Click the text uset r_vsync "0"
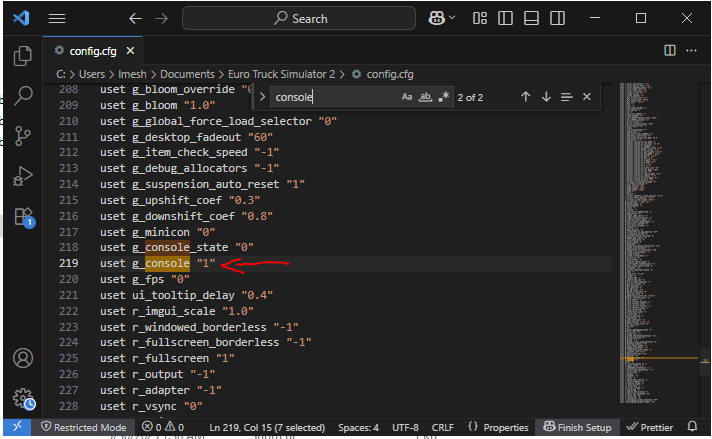 (x=151, y=406)
